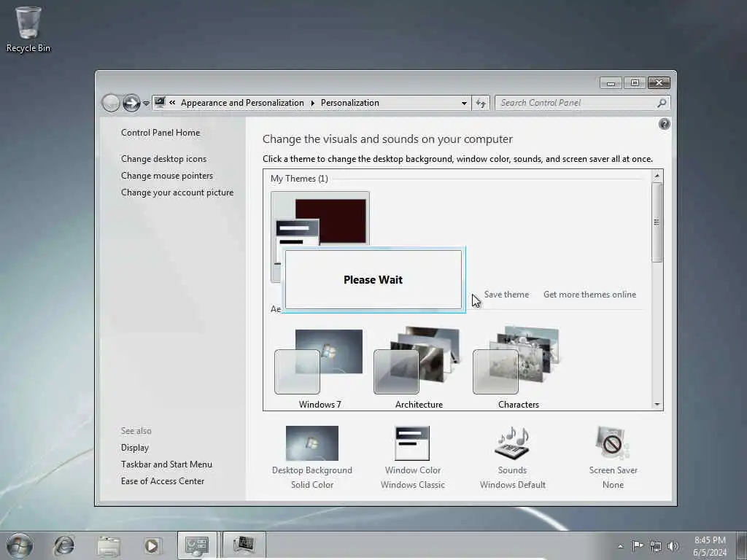Screen dimensions: 747x560
Task: Select the Architecture theme
Action: coord(419,367)
